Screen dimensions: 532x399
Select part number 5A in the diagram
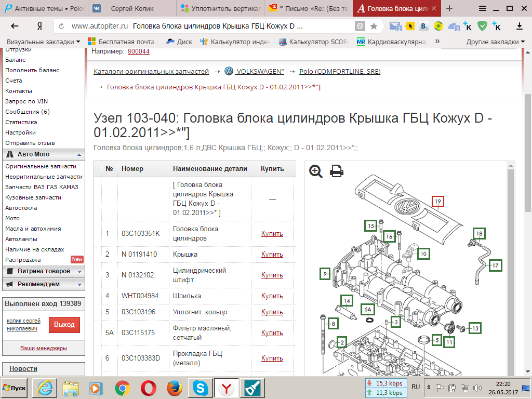coord(368,310)
